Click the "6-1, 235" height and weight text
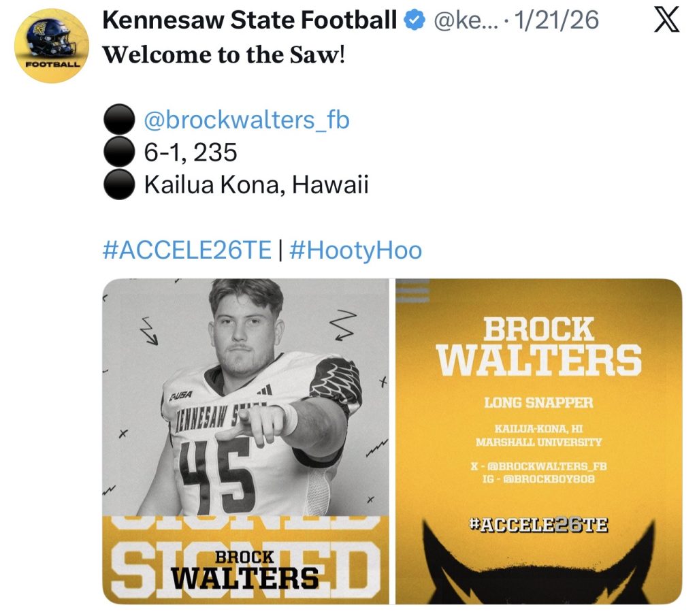Viewport: 697px width, 616px height. 191,152
